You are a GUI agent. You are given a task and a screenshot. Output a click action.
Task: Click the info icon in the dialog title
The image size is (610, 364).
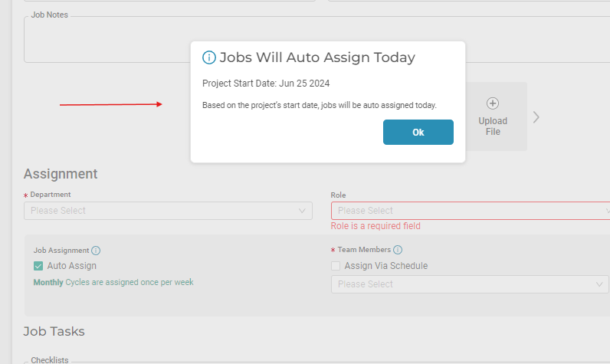coord(209,57)
